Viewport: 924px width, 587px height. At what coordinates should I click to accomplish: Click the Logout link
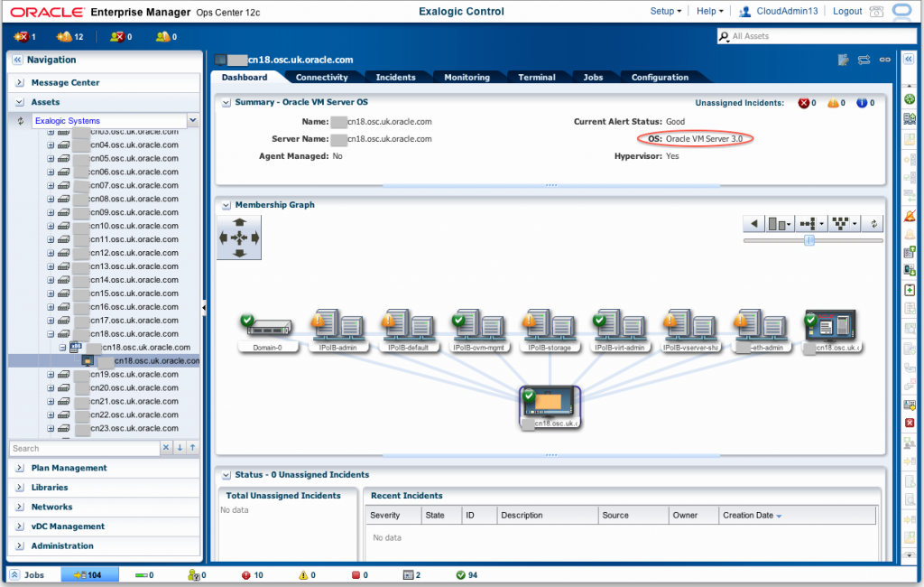click(x=846, y=11)
